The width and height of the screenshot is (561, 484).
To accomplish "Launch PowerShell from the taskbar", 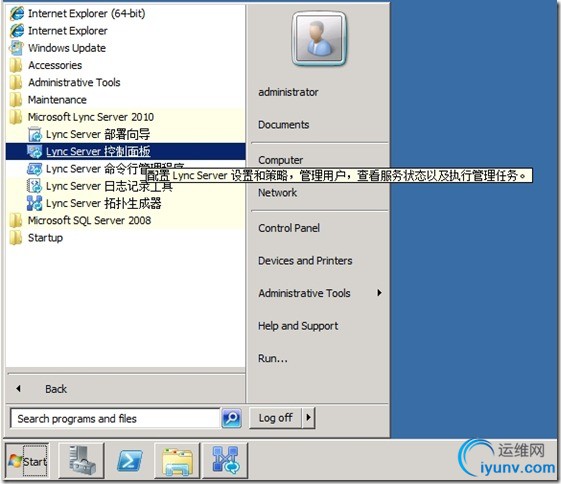I will [130, 460].
